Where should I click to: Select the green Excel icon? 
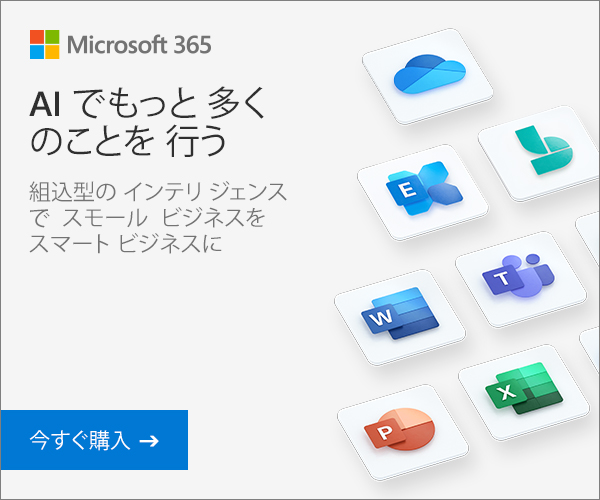click(x=524, y=388)
